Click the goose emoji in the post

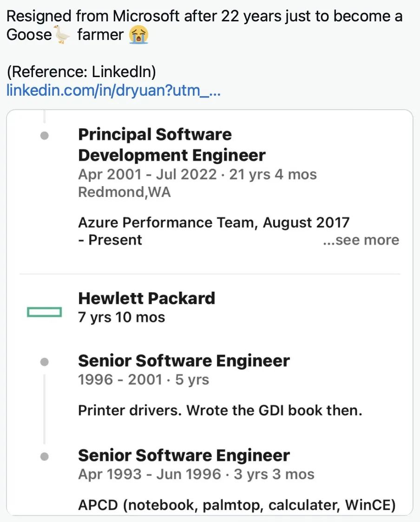click(x=61, y=35)
